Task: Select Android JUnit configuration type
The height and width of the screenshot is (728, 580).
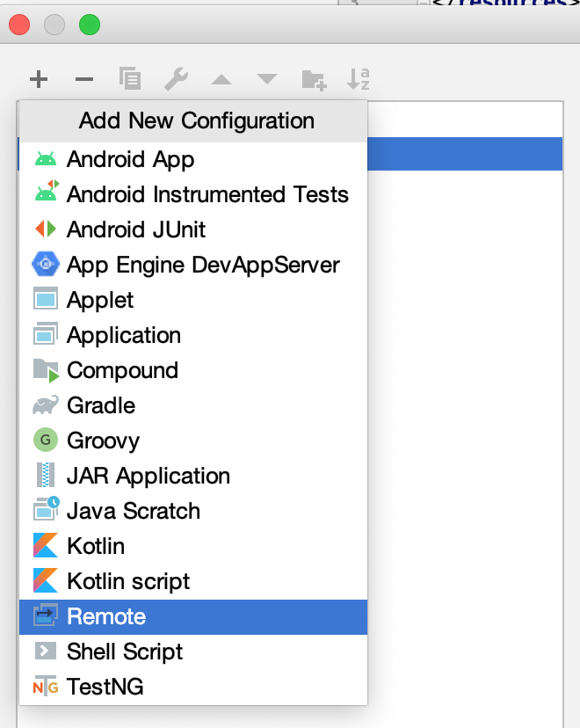Action: (x=193, y=229)
